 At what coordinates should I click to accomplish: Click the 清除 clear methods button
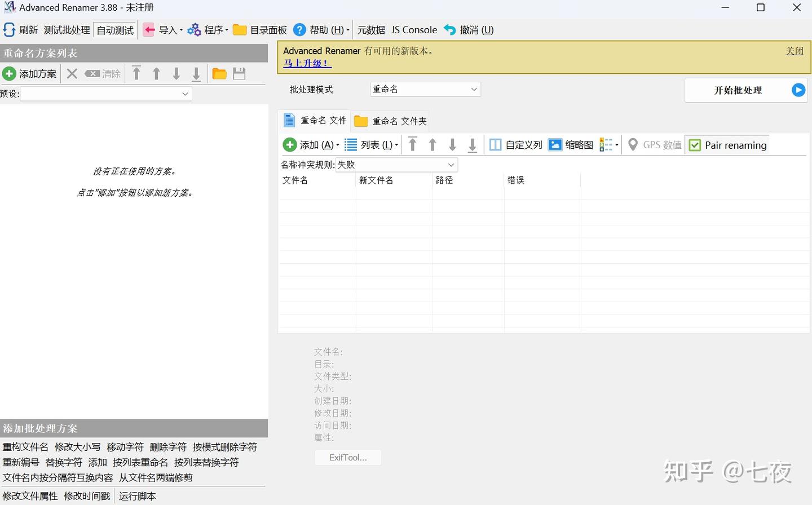pyautogui.click(x=103, y=74)
